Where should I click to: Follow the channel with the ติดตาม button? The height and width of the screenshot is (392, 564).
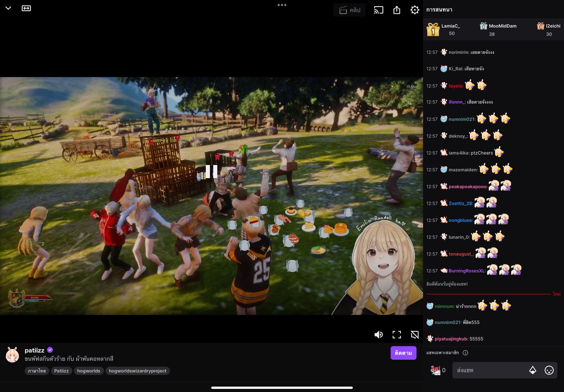[403, 353]
